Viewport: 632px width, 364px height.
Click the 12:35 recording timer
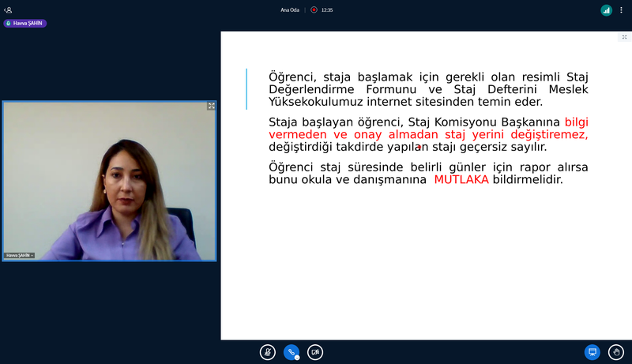pos(327,9)
